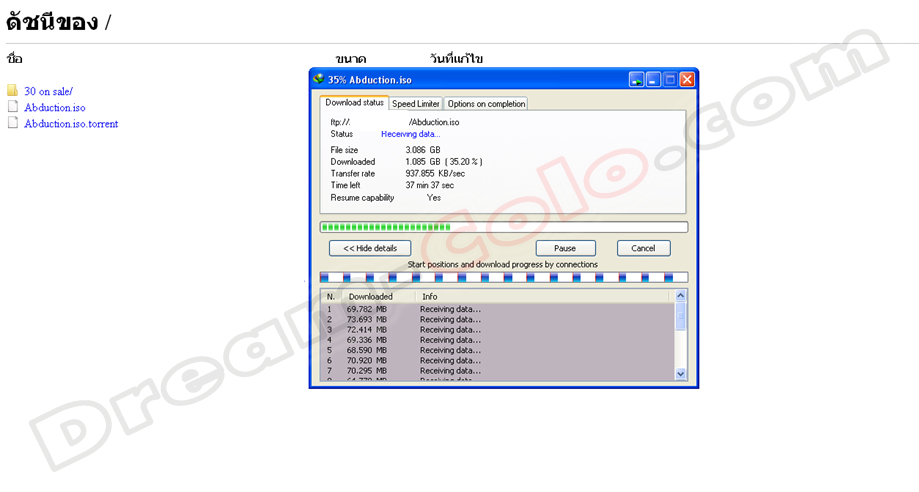
Task: Click the connections progress segment bar
Action: tap(503, 277)
